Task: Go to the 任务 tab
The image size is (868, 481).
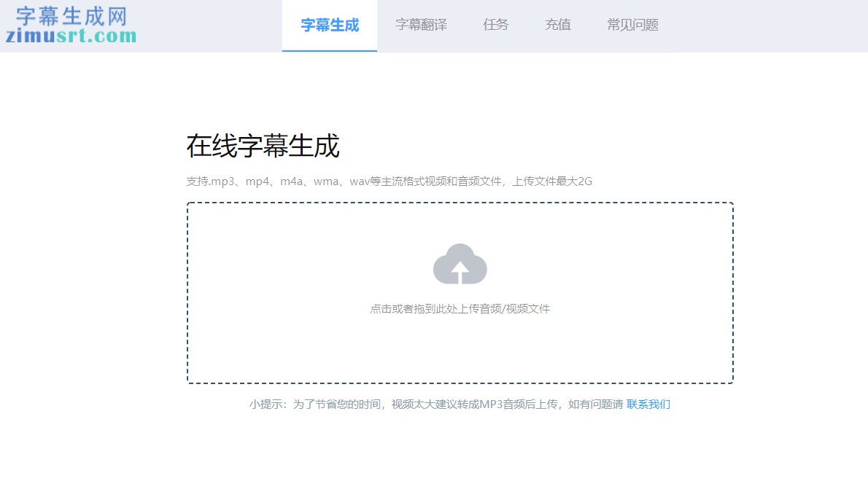Action: [495, 25]
